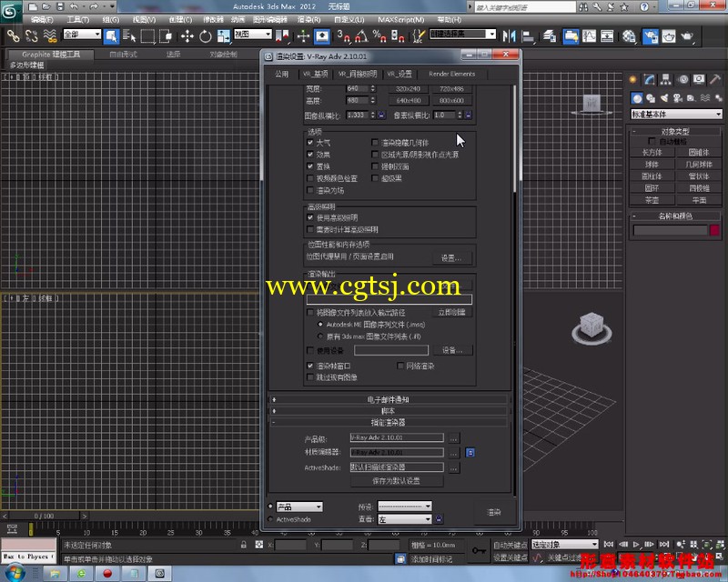Image resolution: width=728 pixels, height=582 pixels.
Task: Click the Angle Snap toggle icon
Action: (361, 35)
